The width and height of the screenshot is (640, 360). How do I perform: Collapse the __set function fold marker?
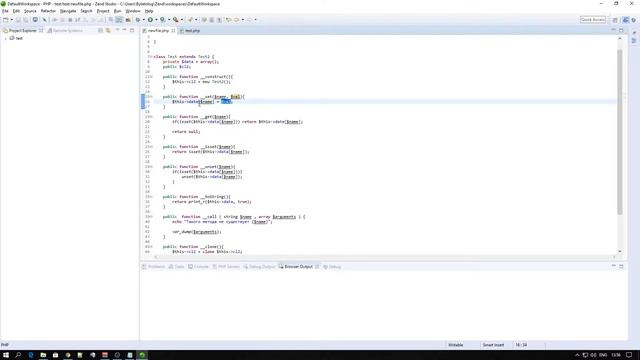tap(151, 97)
